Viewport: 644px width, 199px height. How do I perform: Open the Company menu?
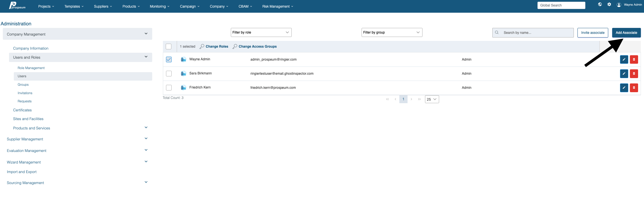tap(219, 6)
